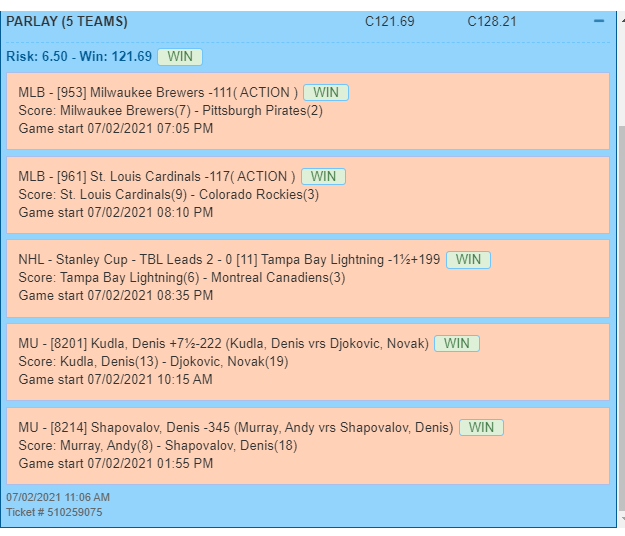This screenshot has height=536, width=625.
Task: Select the C128.21 balance in header
Action: tap(491, 22)
